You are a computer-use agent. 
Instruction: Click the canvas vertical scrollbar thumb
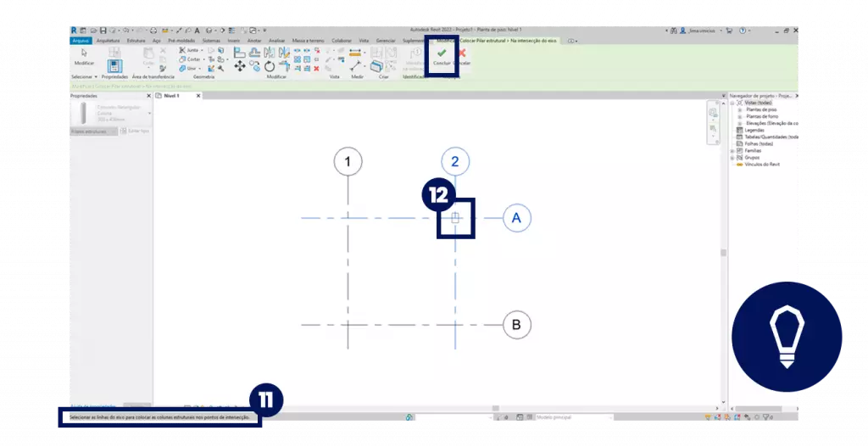(x=723, y=253)
